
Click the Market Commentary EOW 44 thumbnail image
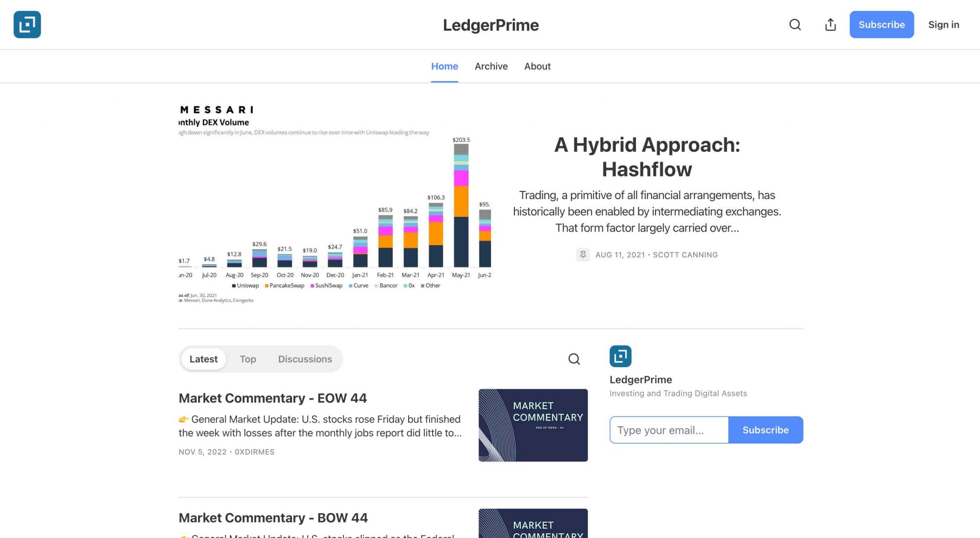532,425
